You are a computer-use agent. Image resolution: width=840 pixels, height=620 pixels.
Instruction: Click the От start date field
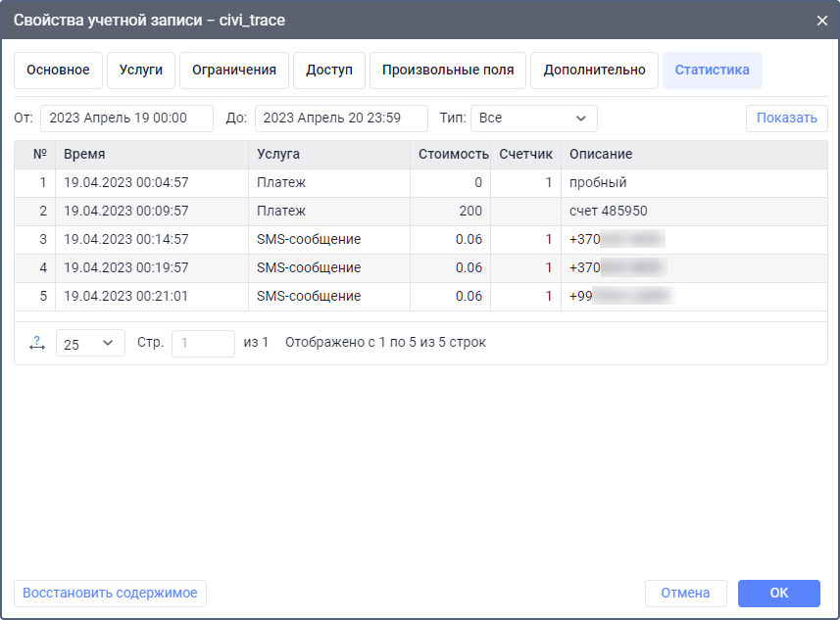point(126,119)
